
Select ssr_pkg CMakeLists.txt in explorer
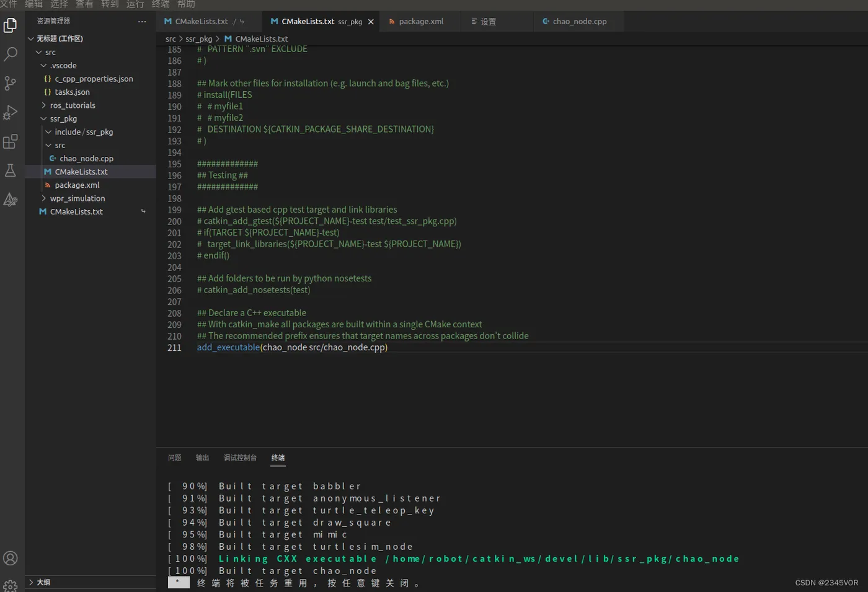91,172
